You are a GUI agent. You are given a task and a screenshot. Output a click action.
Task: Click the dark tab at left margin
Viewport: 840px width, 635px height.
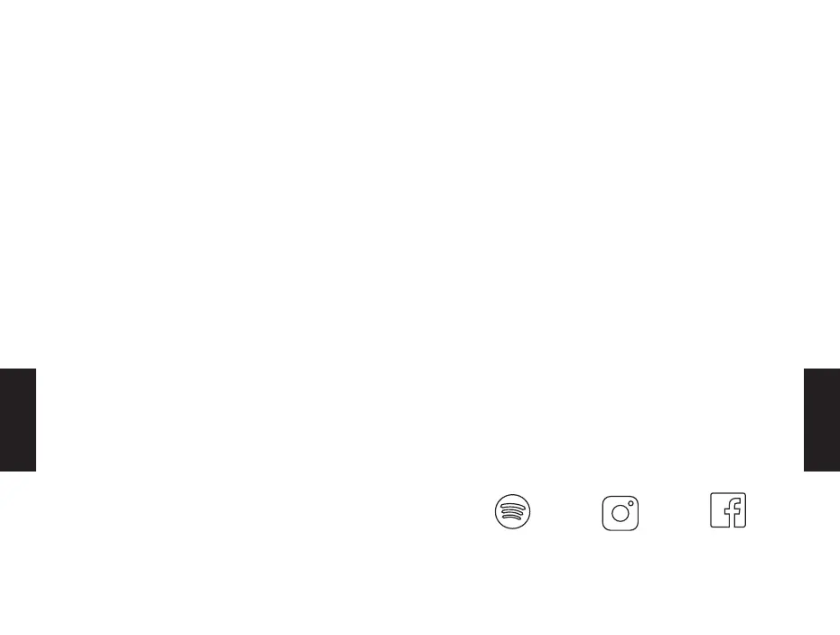[x=17, y=419]
